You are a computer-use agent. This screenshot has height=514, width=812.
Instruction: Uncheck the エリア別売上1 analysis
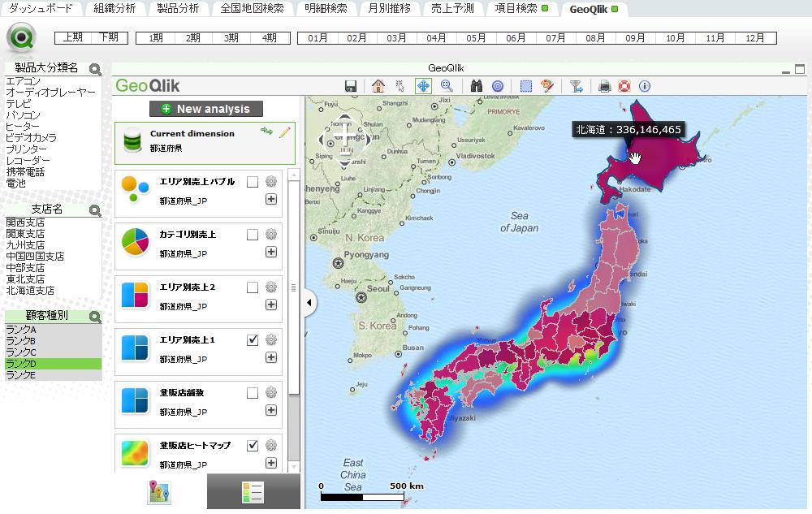[x=254, y=339]
